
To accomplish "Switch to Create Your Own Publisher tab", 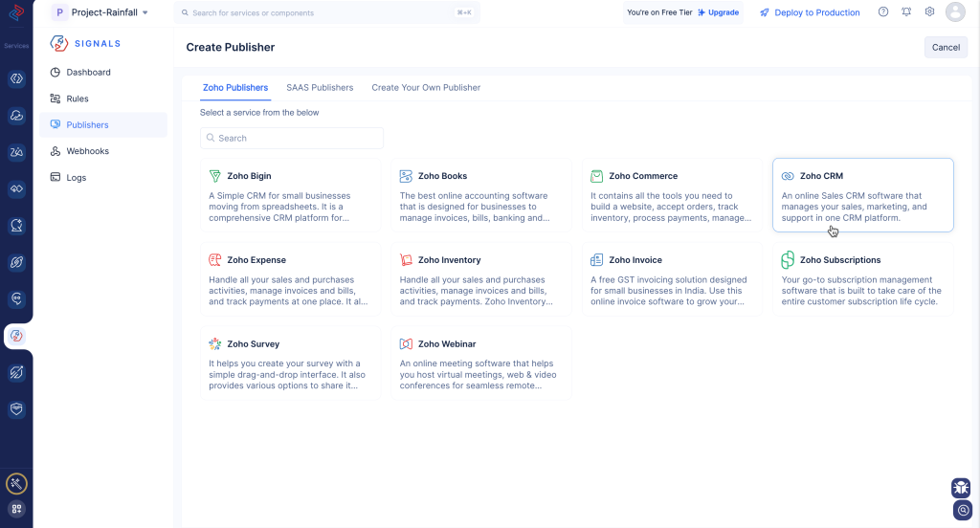I will [x=426, y=87].
